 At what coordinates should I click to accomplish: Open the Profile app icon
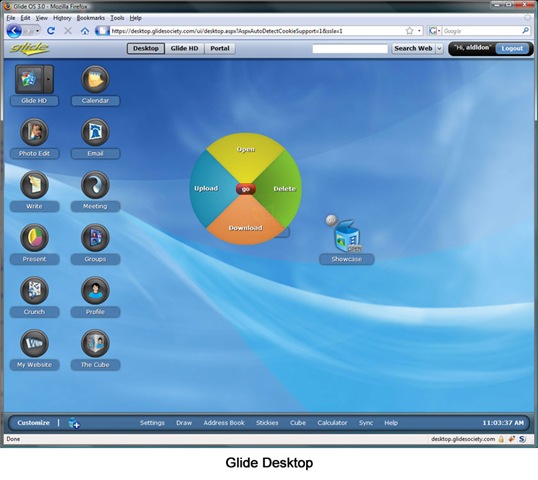(x=95, y=291)
